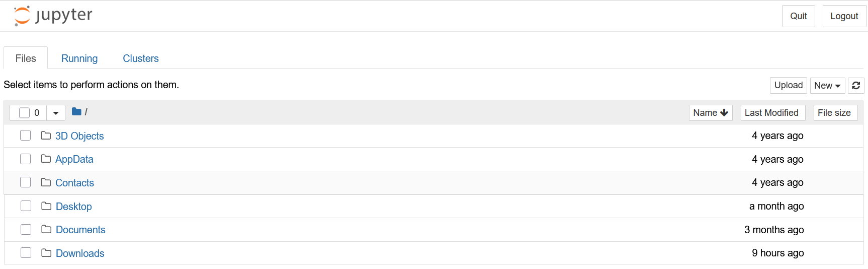Click the refresh notebook list icon

click(856, 86)
